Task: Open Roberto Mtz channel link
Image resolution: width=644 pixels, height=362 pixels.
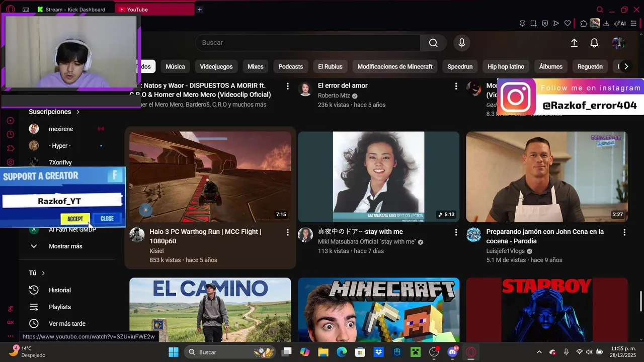Action: coord(334,96)
